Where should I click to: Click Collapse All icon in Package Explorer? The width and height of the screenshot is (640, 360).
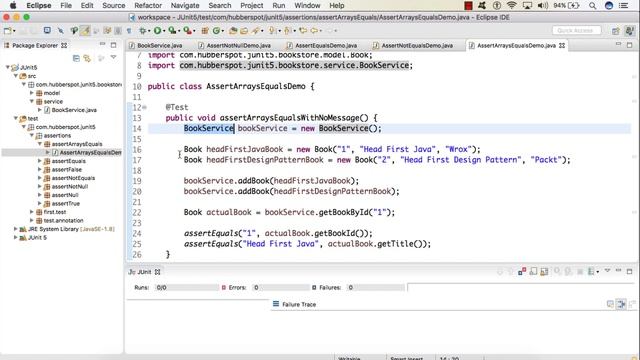pos(76,58)
